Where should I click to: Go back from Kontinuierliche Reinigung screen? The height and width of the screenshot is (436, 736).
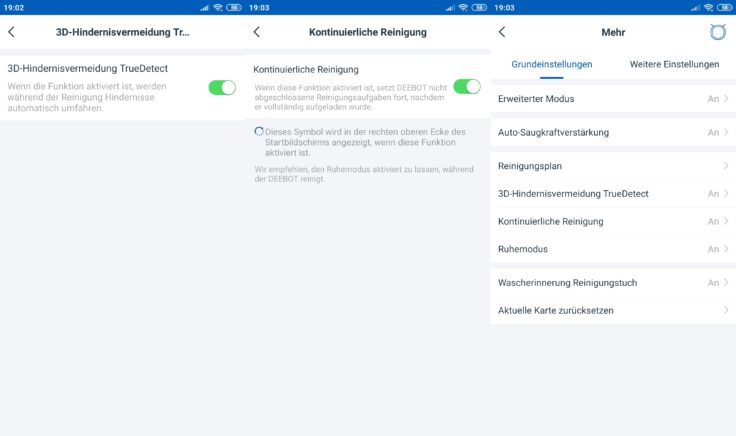(x=256, y=32)
